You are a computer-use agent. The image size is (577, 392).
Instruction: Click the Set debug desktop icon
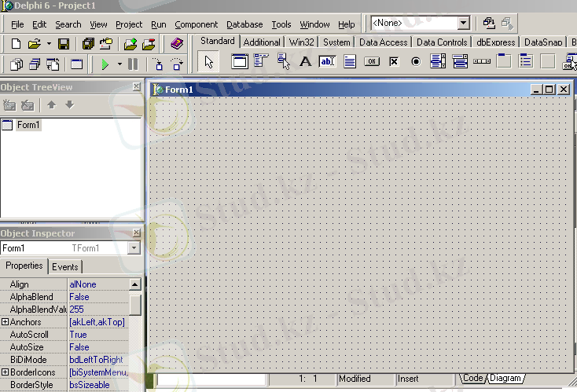(507, 24)
